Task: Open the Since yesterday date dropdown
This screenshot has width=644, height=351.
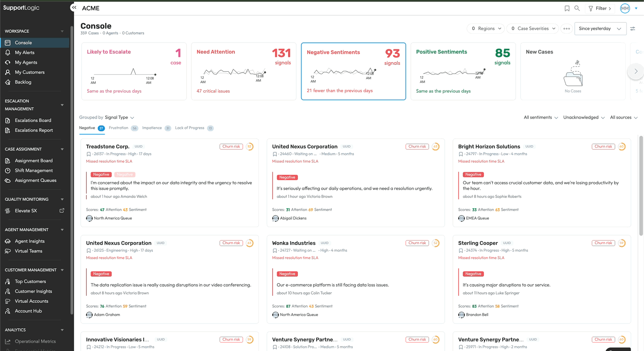Action: point(600,28)
